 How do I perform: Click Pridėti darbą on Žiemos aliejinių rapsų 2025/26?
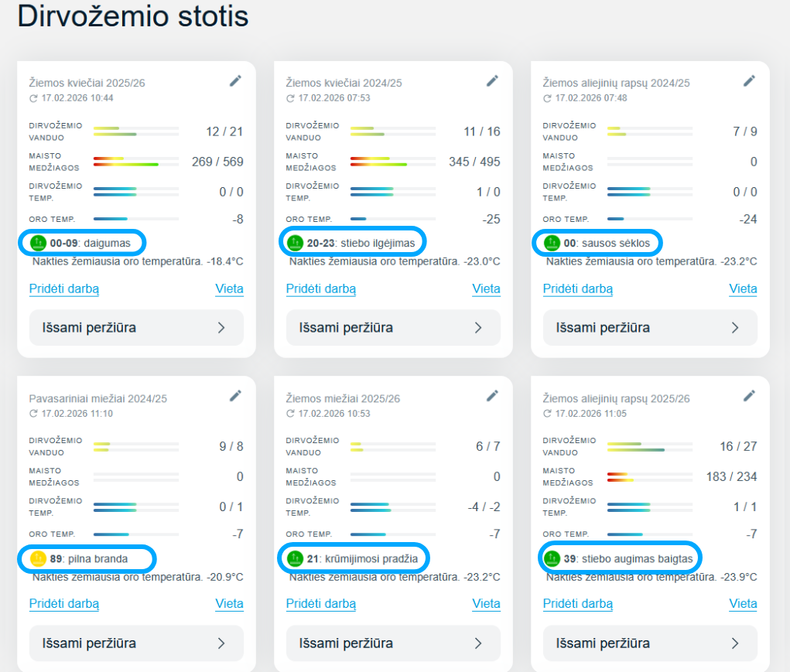578,604
